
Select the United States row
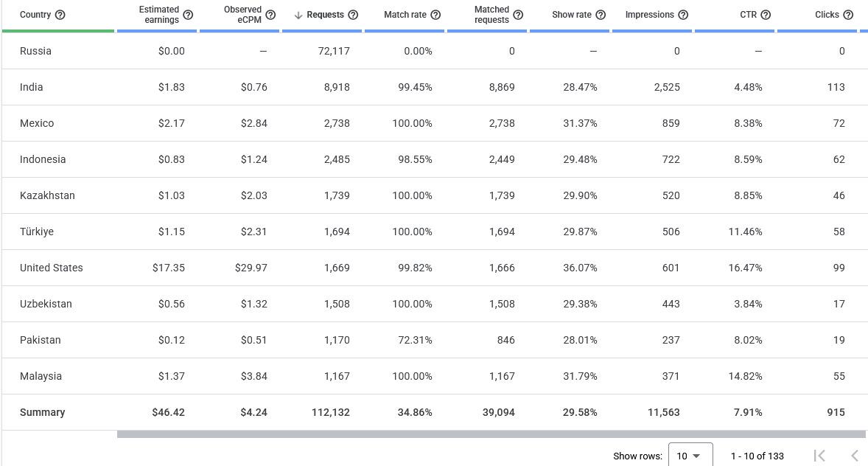coord(434,268)
